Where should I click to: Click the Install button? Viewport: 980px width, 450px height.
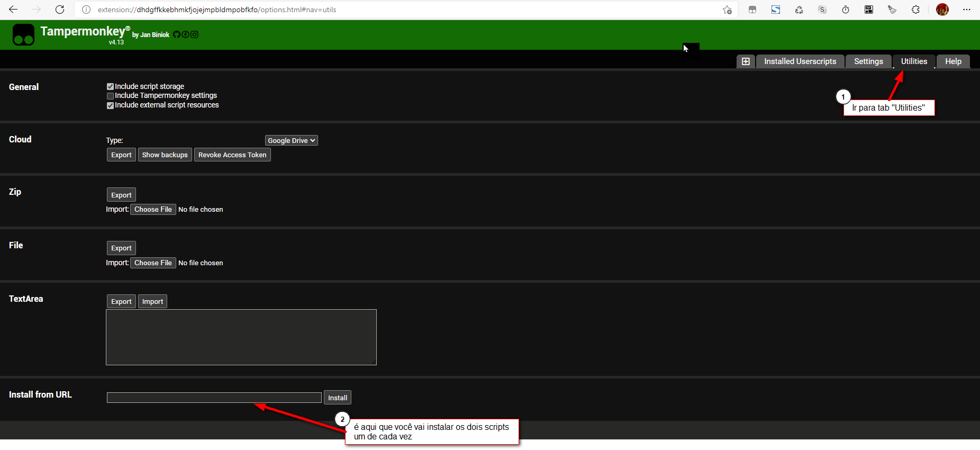click(338, 398)
